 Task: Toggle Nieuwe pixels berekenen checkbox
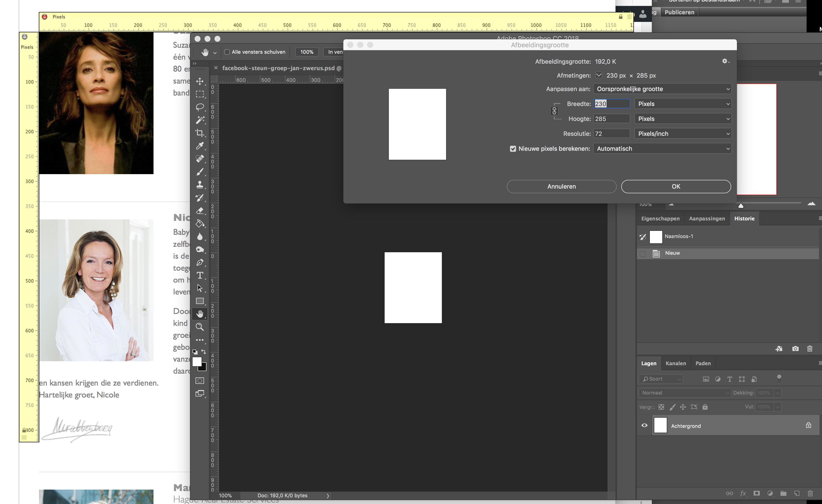[513, 149]
